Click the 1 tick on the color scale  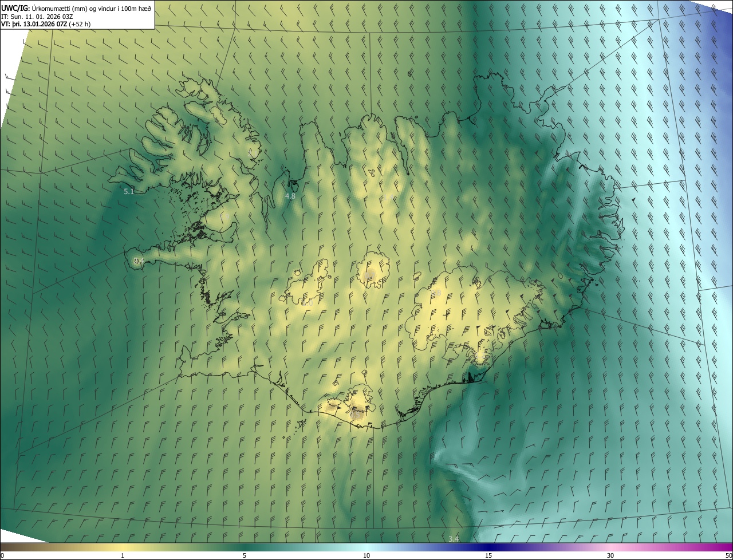tap(123, 555)
